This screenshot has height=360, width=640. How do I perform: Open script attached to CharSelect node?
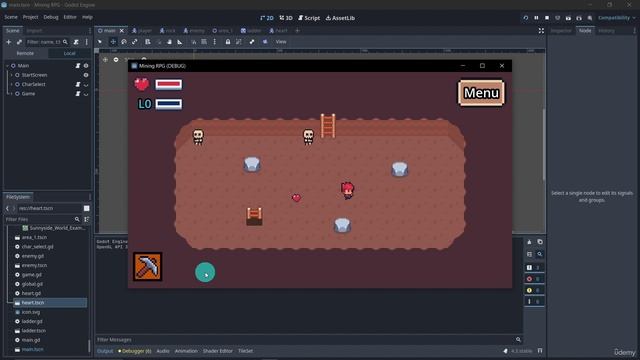pyautogui.click(x=78, y=84)
